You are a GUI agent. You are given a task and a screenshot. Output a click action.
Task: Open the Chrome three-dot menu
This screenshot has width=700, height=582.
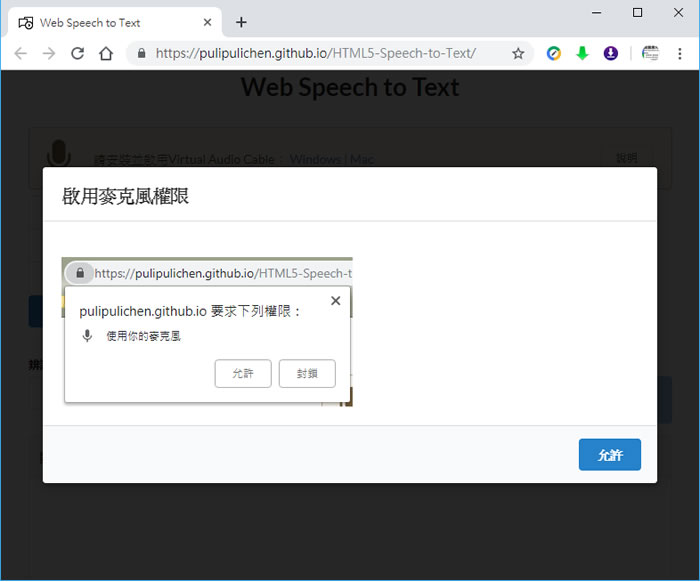[679, 54]
